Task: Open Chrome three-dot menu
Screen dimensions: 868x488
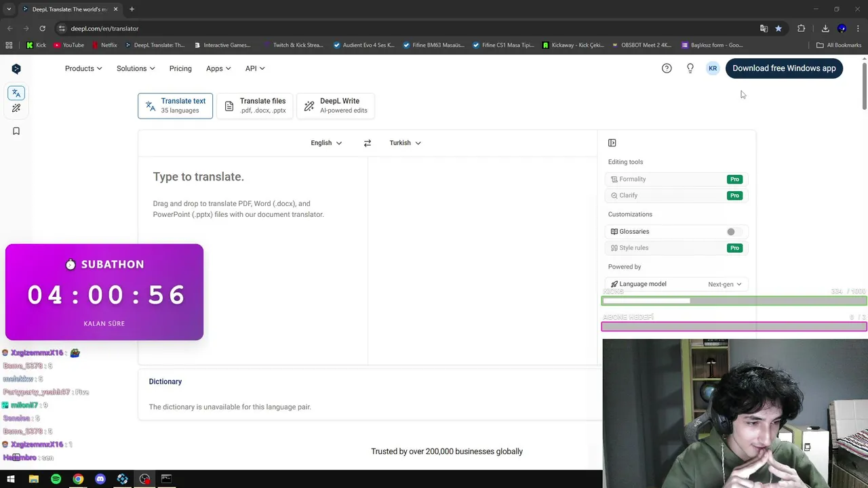Action: (x=858, y=28)
